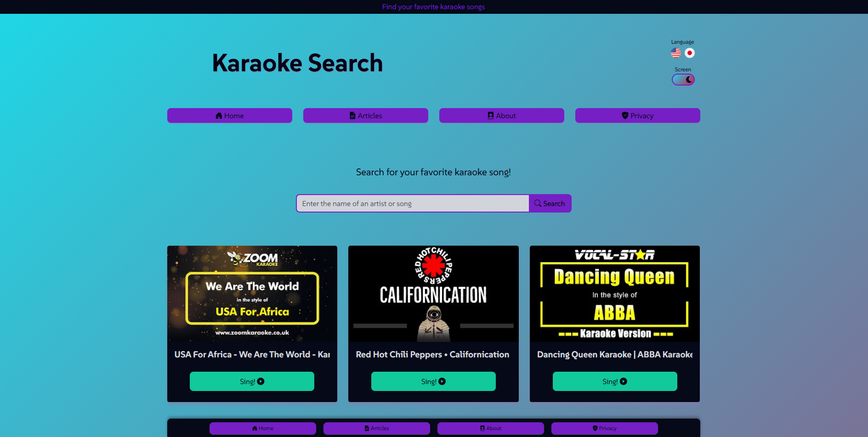
Task: Open the Californication video thumbnail
Action: point(433,293)
